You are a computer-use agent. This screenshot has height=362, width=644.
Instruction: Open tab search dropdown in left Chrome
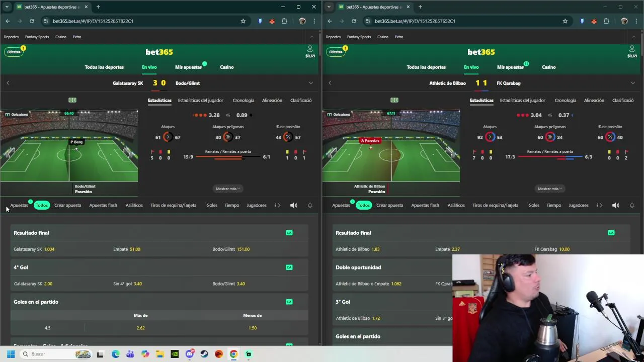[7, 7]
